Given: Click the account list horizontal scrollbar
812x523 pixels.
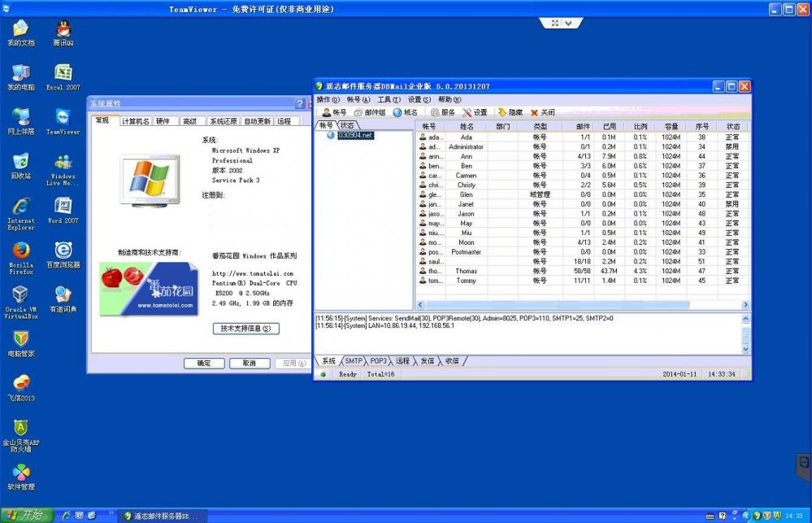Looking at the screenshot, I should click(x=581, y=304).
